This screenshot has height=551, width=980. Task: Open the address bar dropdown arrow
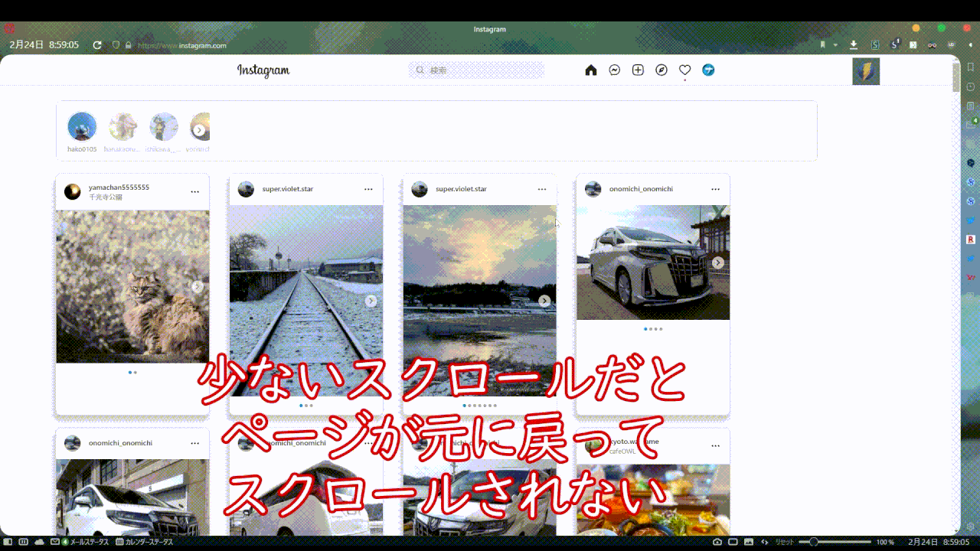pyautogui.click(x=835, y=45)
